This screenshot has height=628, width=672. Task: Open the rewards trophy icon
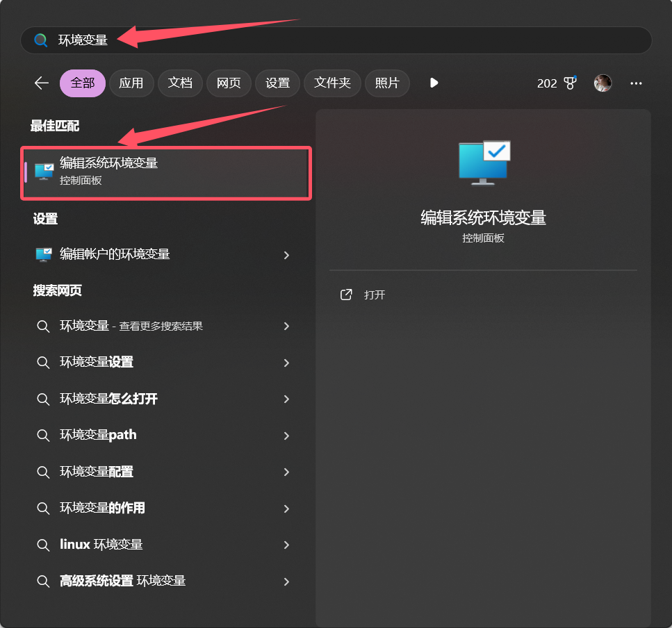pyautogui.click(x=570, y=83)
